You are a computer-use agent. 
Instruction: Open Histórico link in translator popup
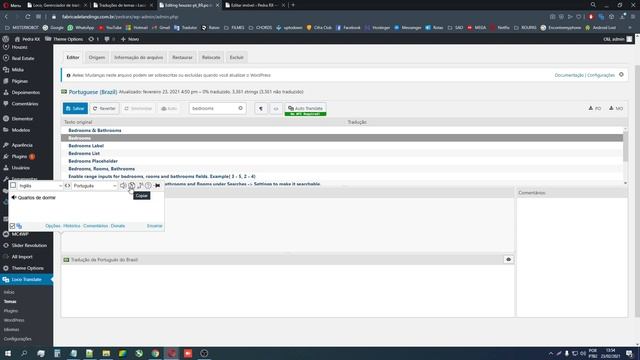click(72, 226)
